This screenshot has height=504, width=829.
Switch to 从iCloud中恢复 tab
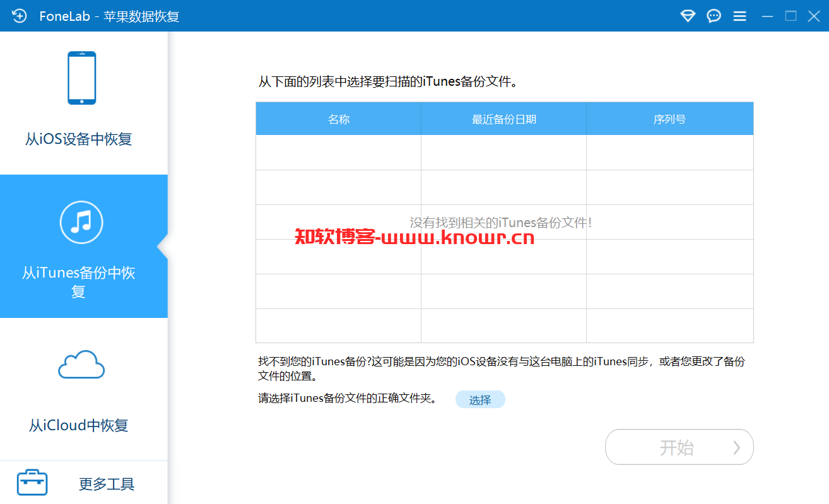83,389
